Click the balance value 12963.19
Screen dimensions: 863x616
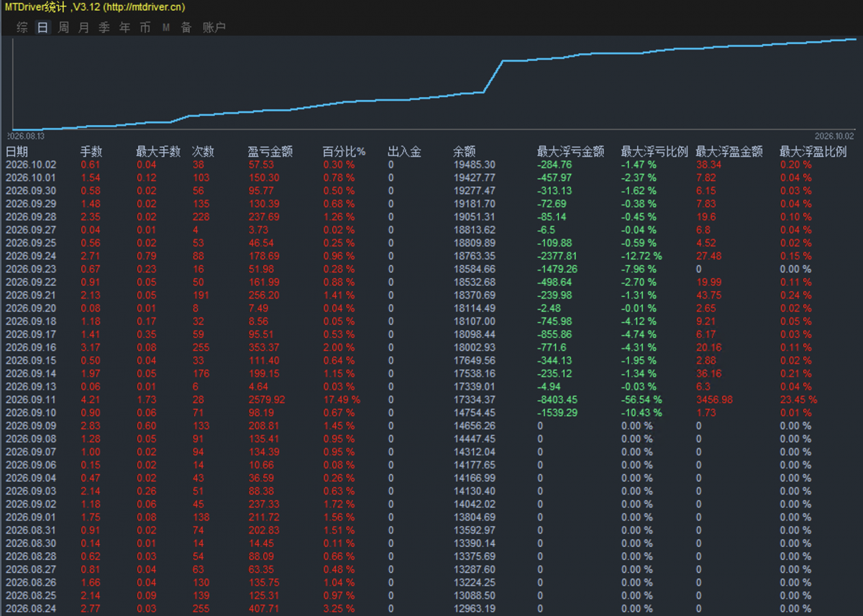point(474,609)
